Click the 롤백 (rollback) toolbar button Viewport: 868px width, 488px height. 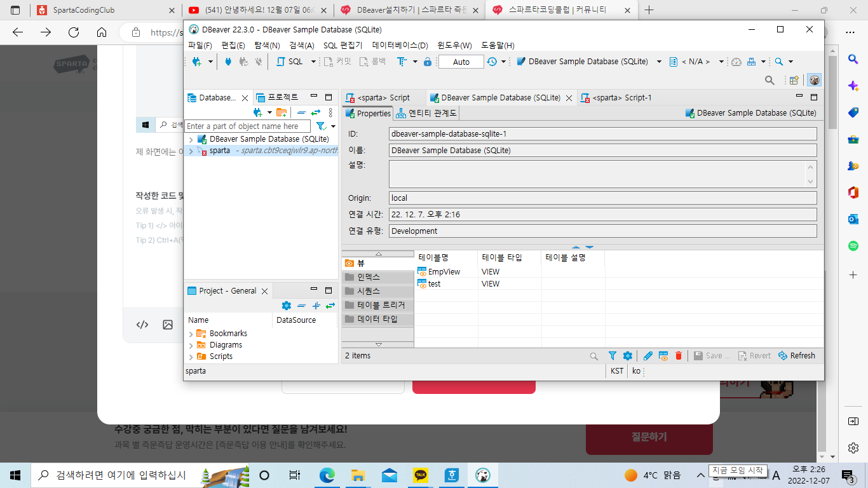tap(372, 62)
